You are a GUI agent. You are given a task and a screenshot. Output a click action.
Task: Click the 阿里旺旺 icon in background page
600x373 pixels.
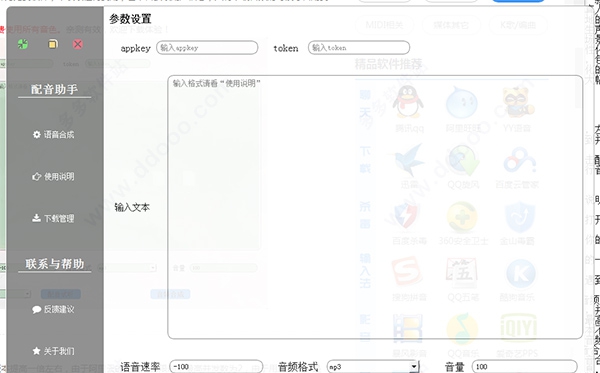click(x=462, y=103)
